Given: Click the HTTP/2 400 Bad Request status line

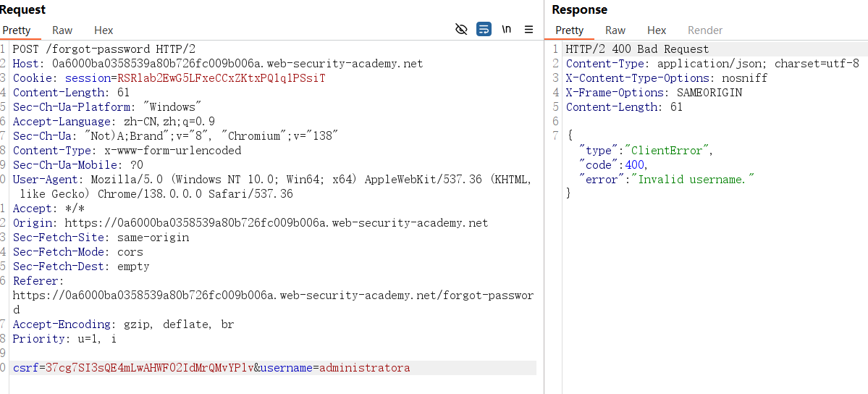Looking at the screenshot, I should point(637,49).
